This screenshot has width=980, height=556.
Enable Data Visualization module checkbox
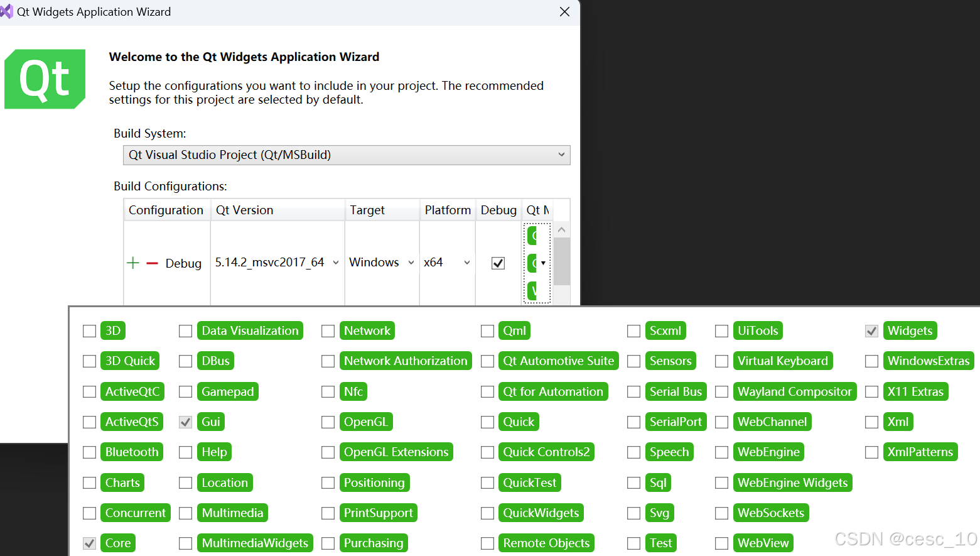coord(185,331)
